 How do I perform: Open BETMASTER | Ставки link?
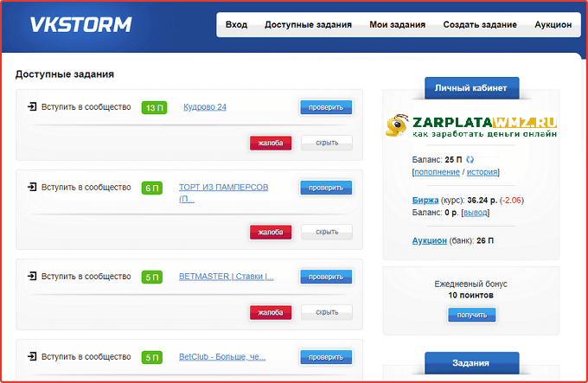[227, 276]
